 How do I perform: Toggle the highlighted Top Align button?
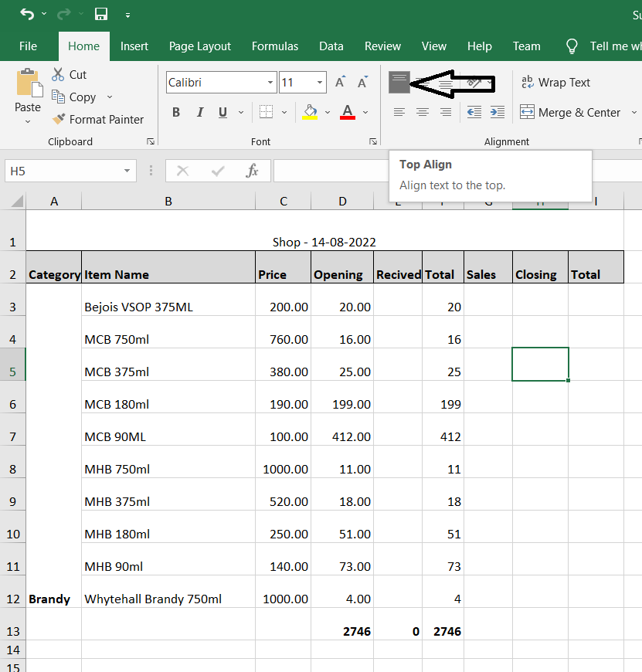(399, 82)
